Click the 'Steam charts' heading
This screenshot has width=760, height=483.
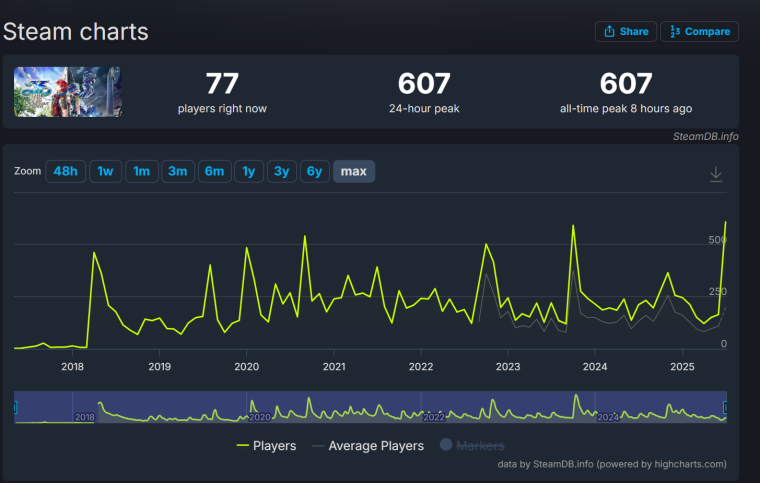point(76,31)
